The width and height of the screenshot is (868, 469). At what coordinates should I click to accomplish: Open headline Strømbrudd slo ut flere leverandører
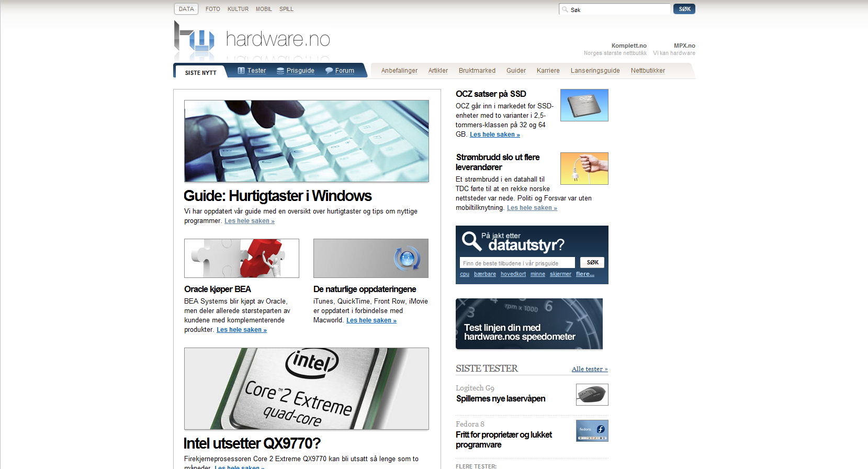[x=498, y=162]
